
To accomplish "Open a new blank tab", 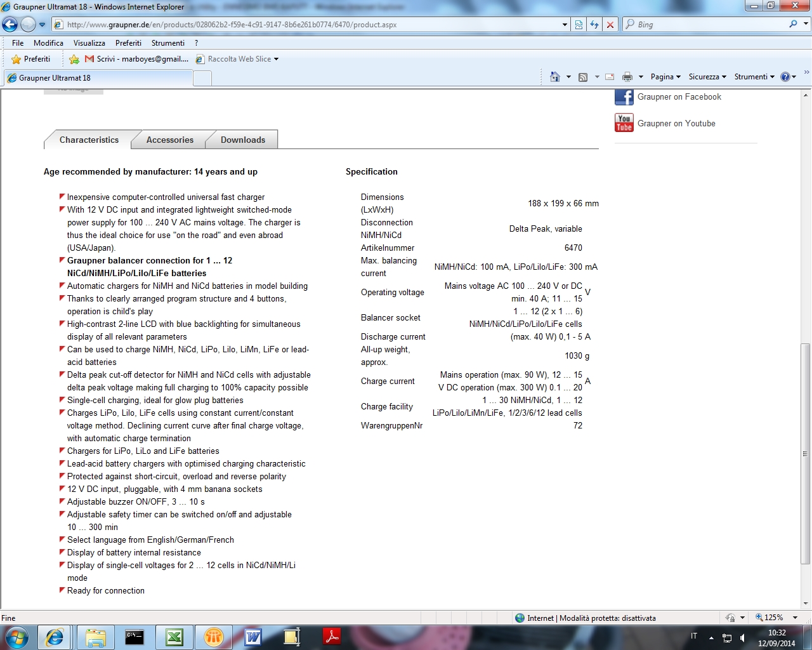I will (x=202, y=79).
